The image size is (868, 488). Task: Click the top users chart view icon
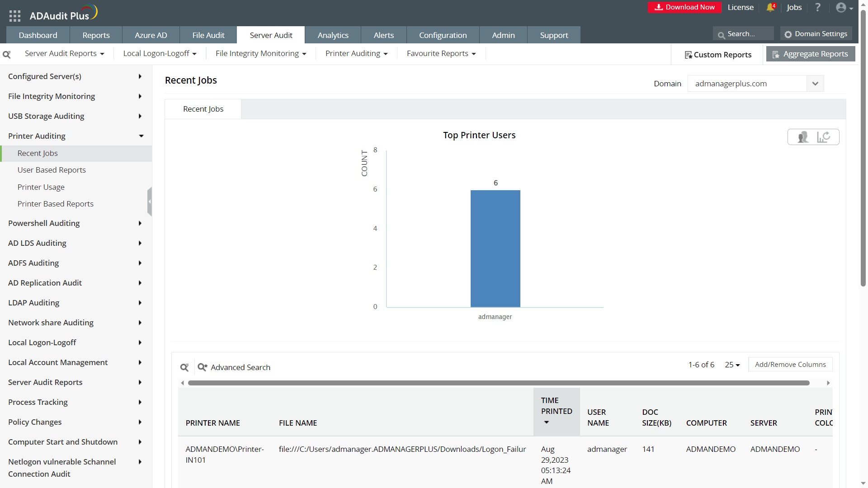(803, 137)
